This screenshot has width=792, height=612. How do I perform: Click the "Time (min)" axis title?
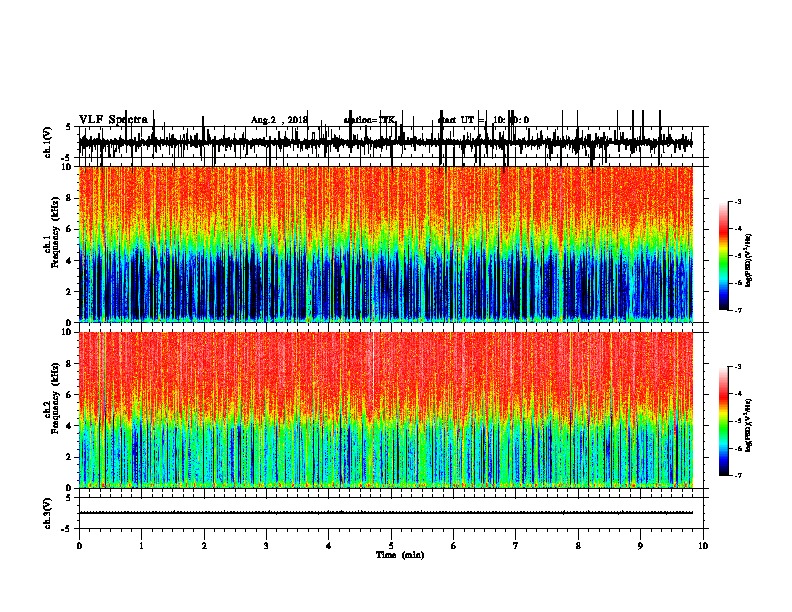(400, 555)
